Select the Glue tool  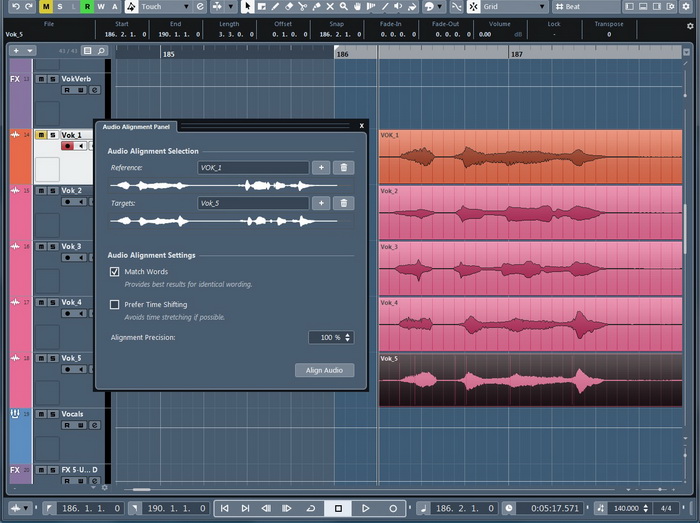click(316, 7)
